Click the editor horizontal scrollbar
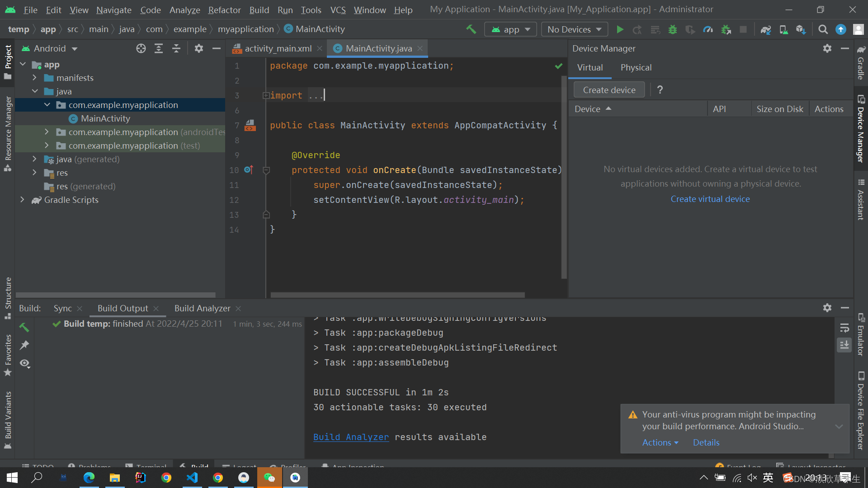The height and width of the screenshot is (488, 868). click(x=397, y=295)
